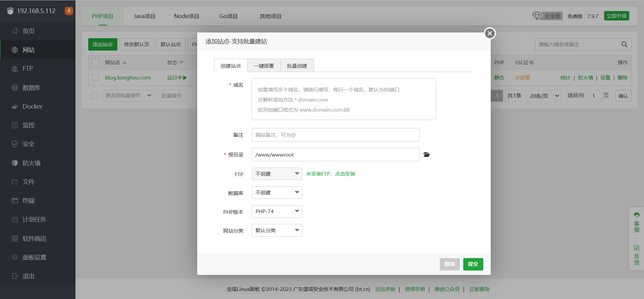
Task: Click the search magnifier icon
Action: [624, 44]
